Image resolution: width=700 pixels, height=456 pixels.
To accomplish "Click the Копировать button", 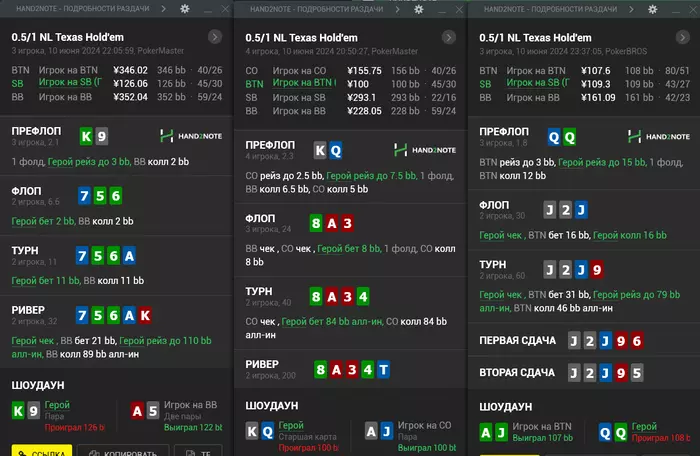I will (123, 450).
